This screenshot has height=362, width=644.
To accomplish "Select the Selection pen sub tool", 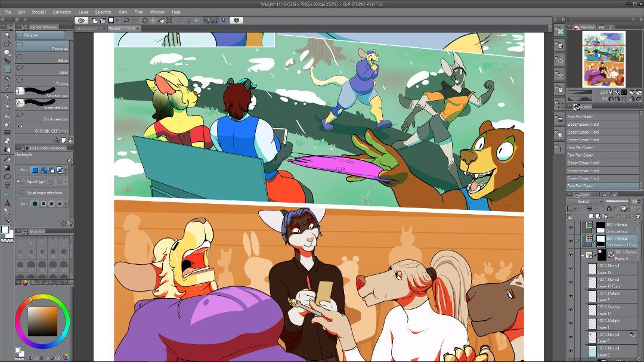I will point(43,94).
